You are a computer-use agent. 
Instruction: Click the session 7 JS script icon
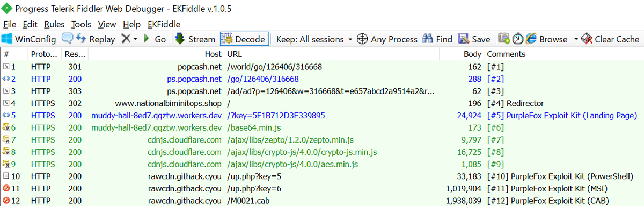[x=6, y=139]
